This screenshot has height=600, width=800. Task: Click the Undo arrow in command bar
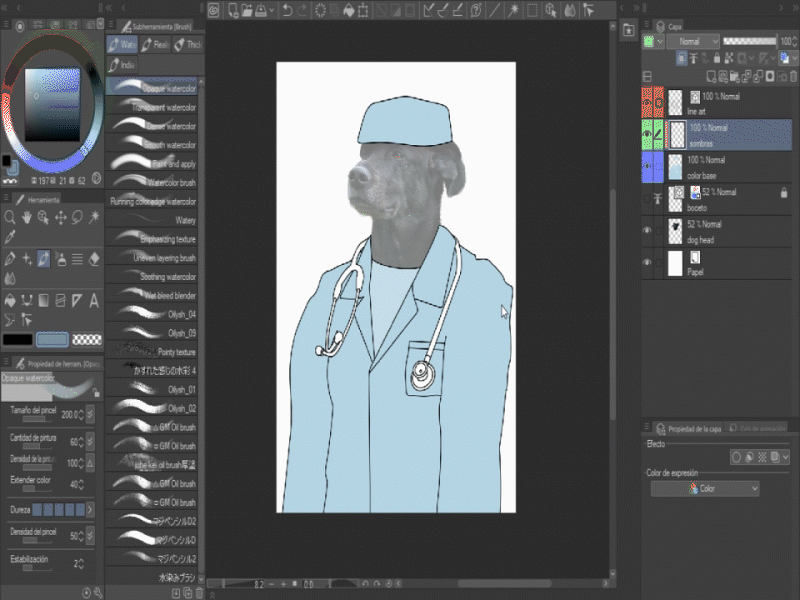tap(288, 10)
